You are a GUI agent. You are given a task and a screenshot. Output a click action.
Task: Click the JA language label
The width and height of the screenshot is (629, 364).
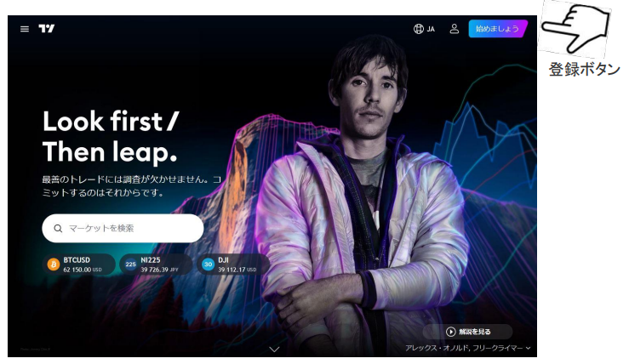[x=431, y=29]
